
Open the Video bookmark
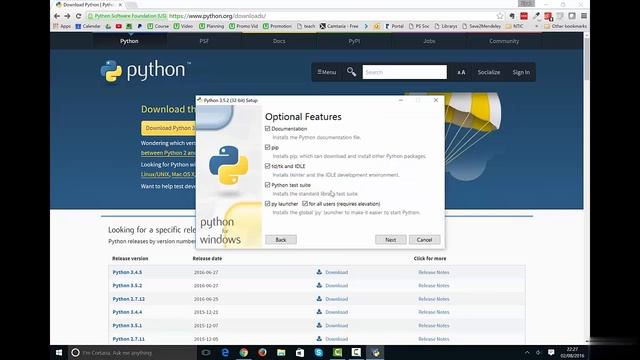(183, 26)
